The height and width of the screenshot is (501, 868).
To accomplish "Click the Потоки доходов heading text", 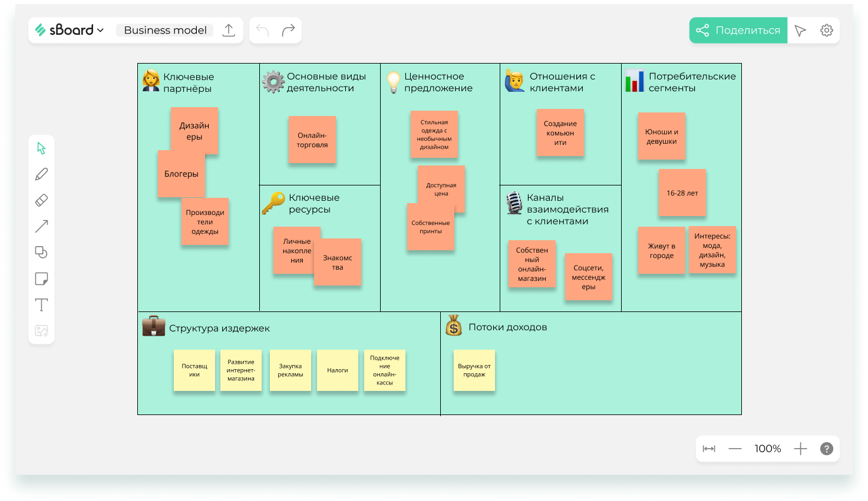I will (x=508, y=327).
